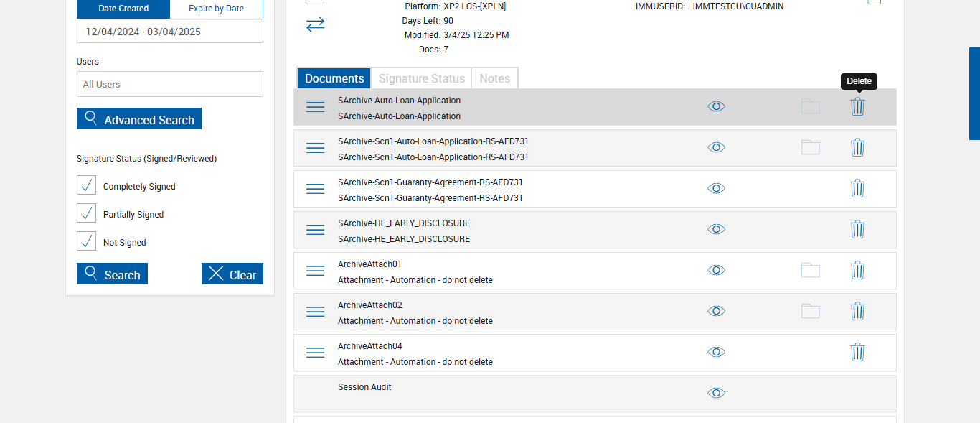View the Session Audit with eye icon

(716, 393)
